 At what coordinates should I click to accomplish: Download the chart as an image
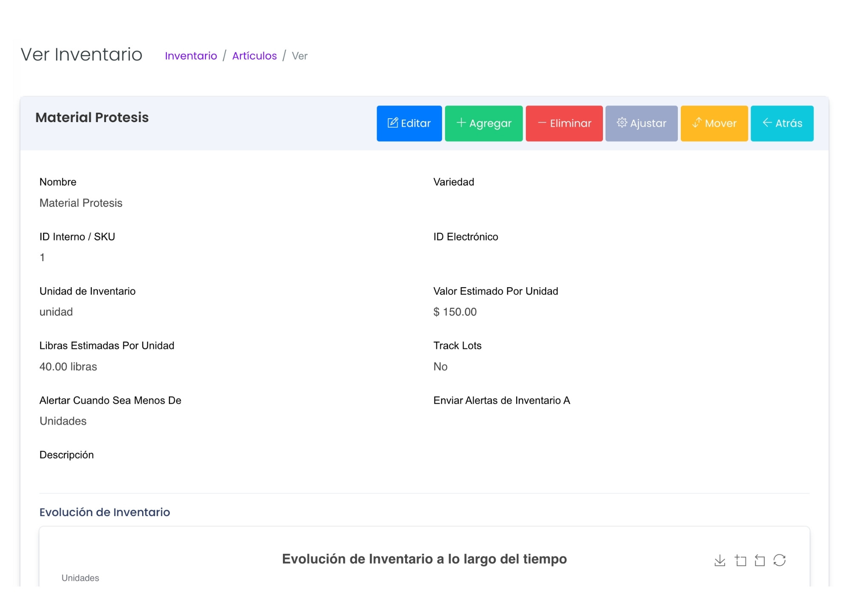720,561
